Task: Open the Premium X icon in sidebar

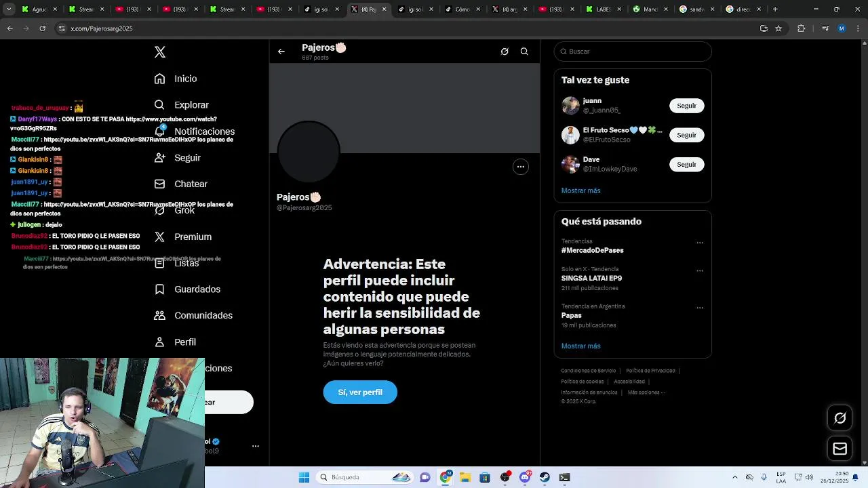Action: coord(159,237)
